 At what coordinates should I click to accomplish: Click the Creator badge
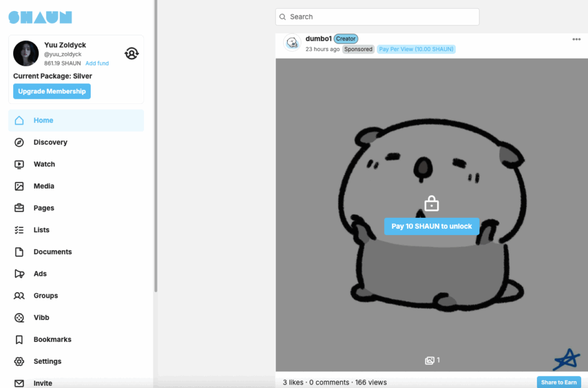346,39
